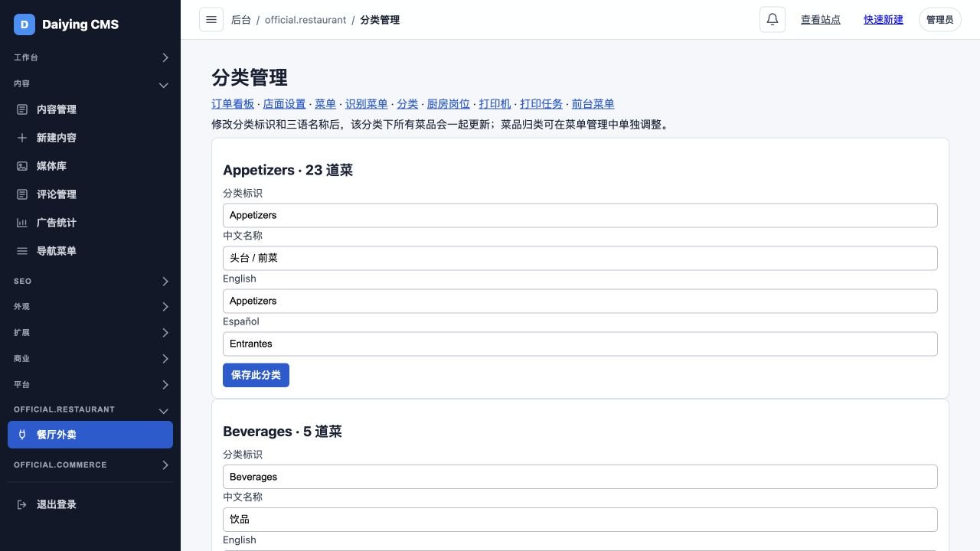The image size is (980, 551).
Task: Focus the 中文名称 field containing 头台 / 前菜
Action: (580, 258)
